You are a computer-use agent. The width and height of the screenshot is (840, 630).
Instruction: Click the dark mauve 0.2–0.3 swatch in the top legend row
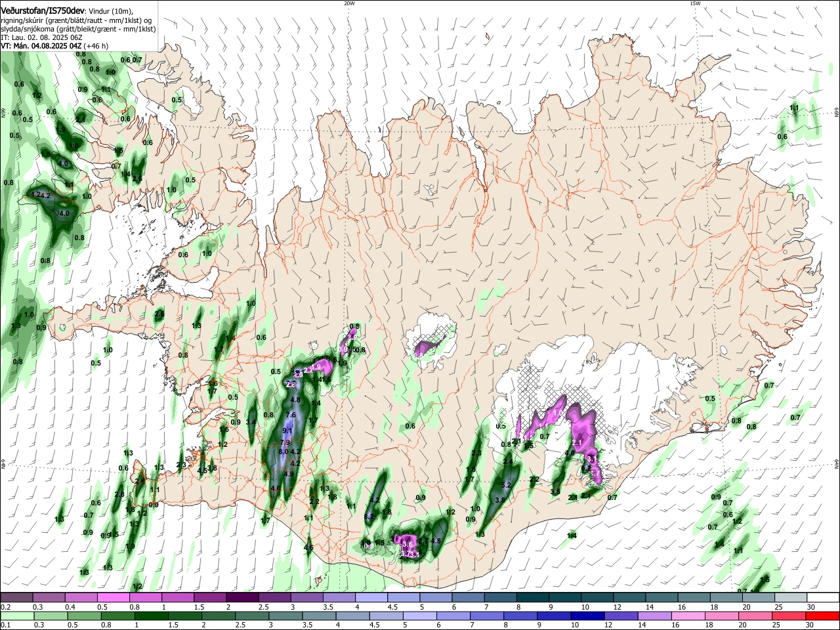point(16,598)
